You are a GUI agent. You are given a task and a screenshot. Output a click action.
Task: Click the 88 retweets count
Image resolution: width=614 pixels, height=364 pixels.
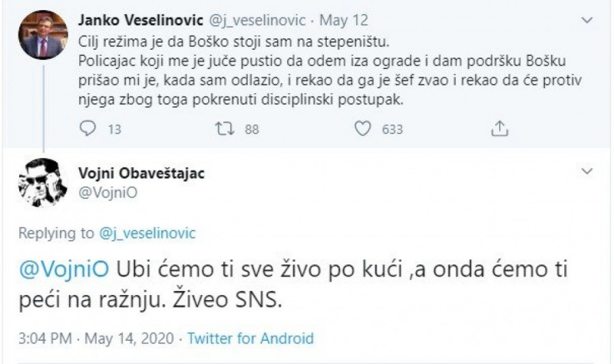tap(252, 129)
